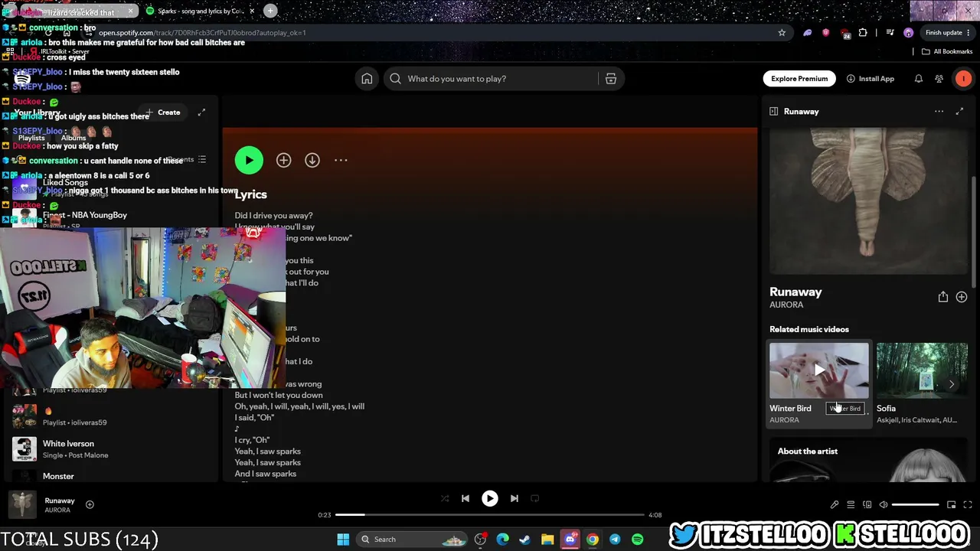Open the Chrome Extensions puzzle icon

(863, 33)
